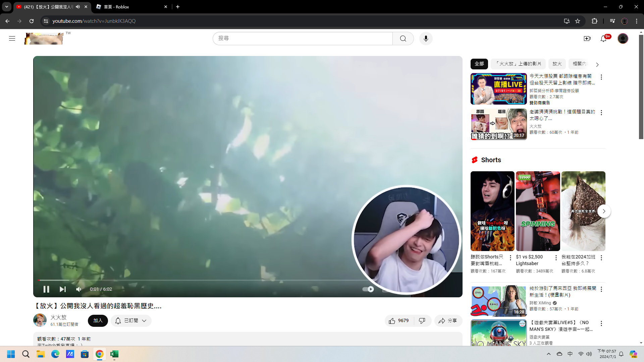The image size is (644, 362).
Task: Select the partially hidden 相關內容 chip
Action: point(579,64)
